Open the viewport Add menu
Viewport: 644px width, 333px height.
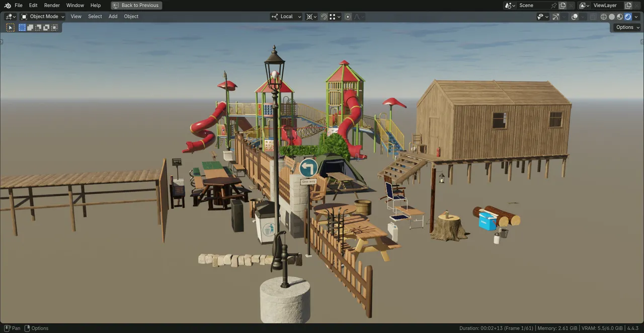[113, 17]
